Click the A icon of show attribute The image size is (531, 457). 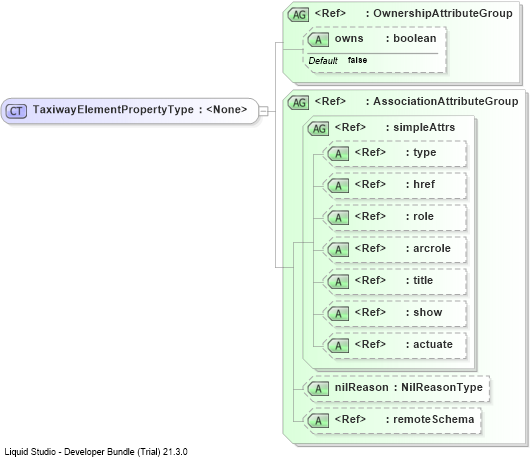(x=338, y=313)
